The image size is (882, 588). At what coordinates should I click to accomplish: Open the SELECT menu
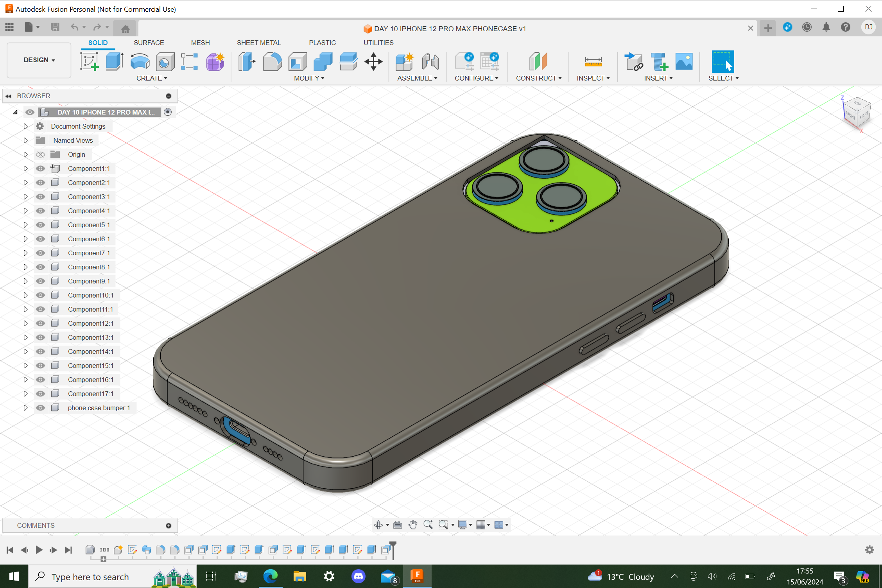coord(723,78)
